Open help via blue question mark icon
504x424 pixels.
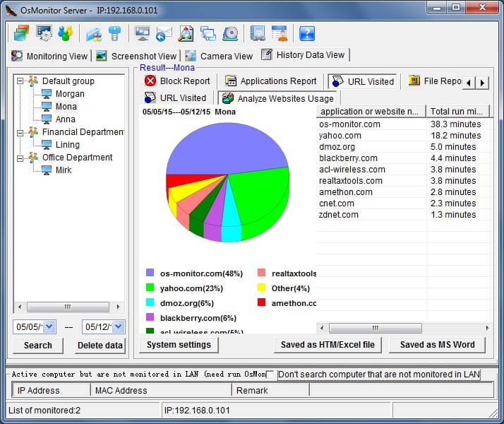307,33
